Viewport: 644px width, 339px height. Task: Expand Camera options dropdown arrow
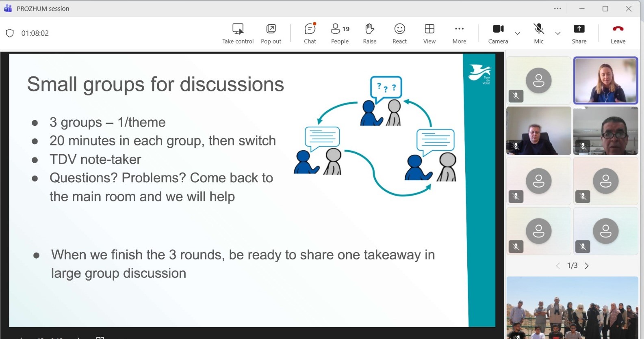click(518, 33)
